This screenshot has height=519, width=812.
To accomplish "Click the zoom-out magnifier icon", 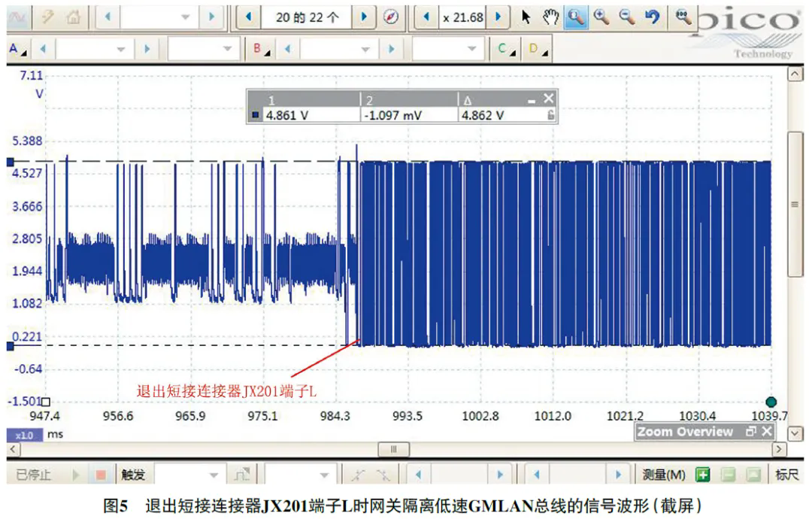I will 627,17.
